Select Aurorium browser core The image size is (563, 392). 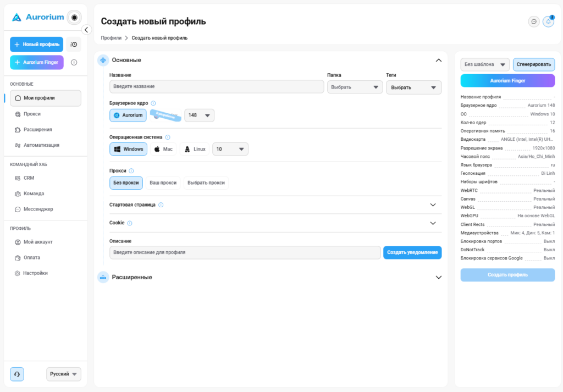128,115
